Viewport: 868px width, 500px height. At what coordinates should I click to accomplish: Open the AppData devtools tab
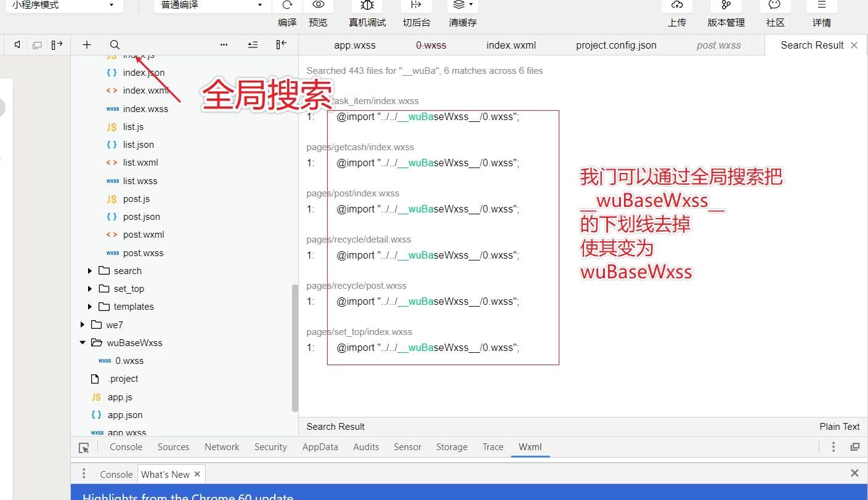320,447
